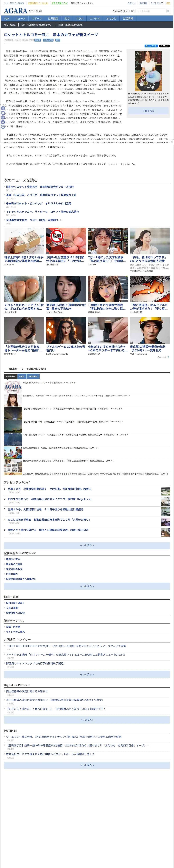This screenshot has width=174, height=868.
Task: Open 購読のご案内 link
Action: [x=13, y=559]
